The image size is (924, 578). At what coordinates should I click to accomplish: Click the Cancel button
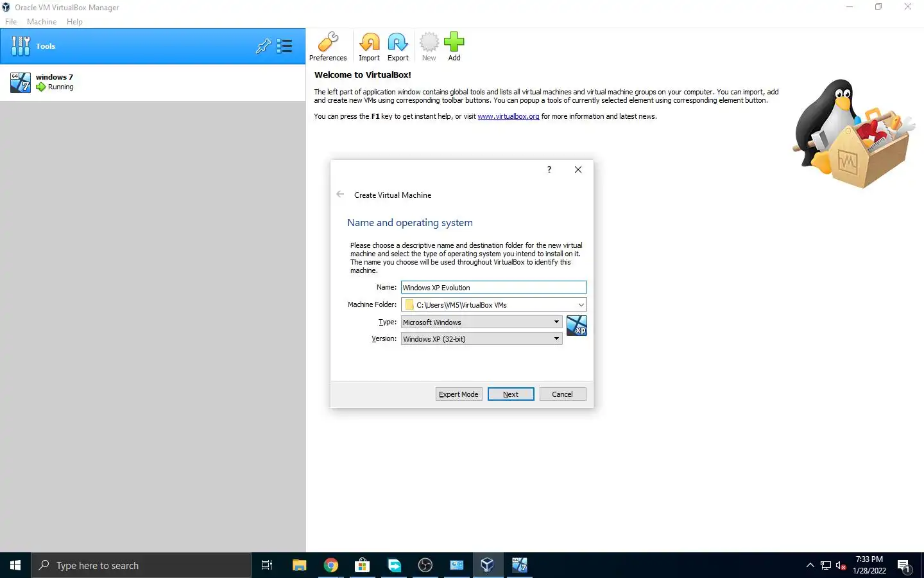(x=563, y=394)
